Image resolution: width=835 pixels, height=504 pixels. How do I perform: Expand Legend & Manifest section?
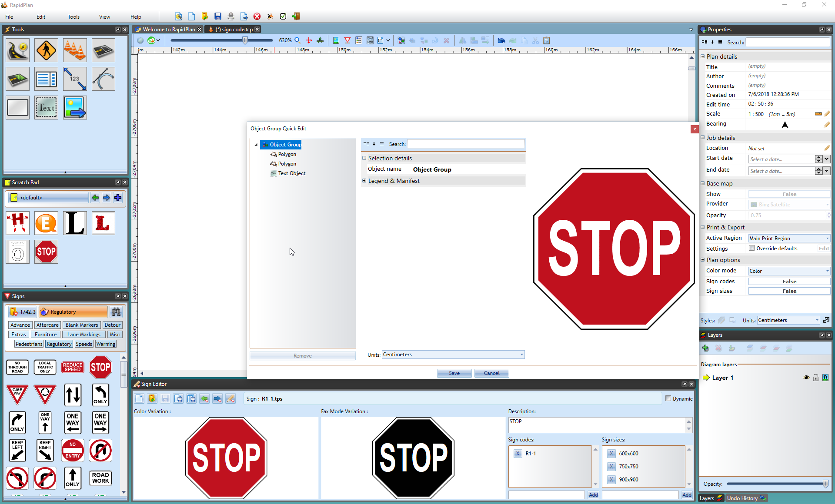coord(364,181)
